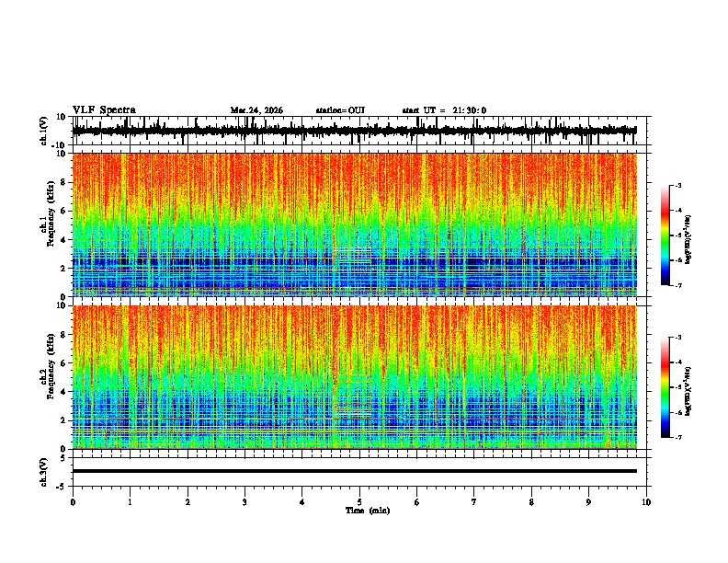Click the "ch.1(V)" waveform axis label
Viewport: 728px width, 563px height.
click(44, 131)
